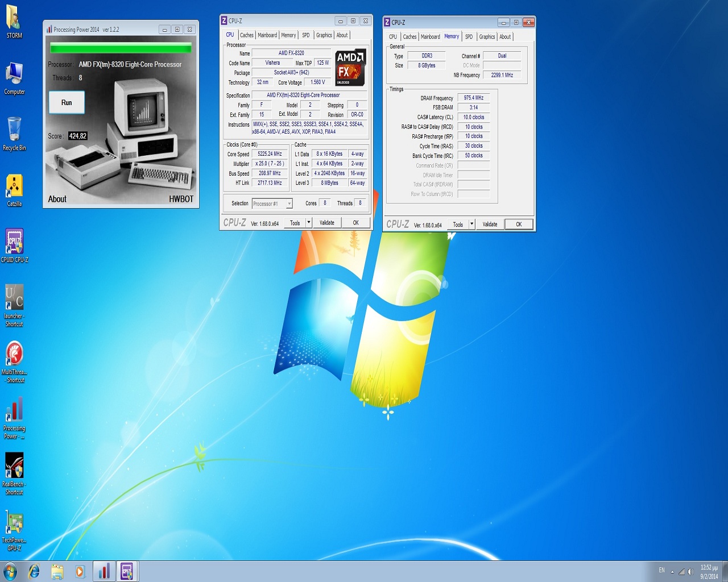The height and width of the screenshot is (582, 728).
Task: Launch the Catzilla desktop shortcut
Action: click(x=14, y=190)
